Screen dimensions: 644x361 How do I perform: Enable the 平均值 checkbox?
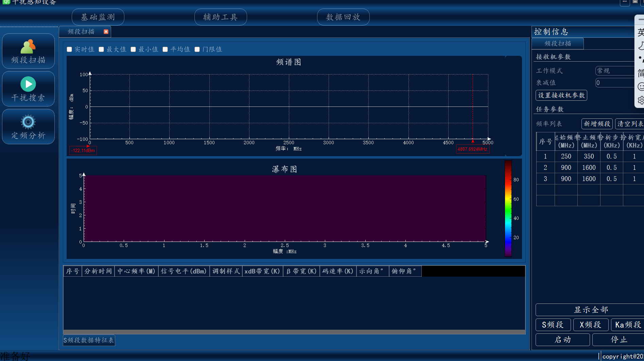(x=165, y=49)
